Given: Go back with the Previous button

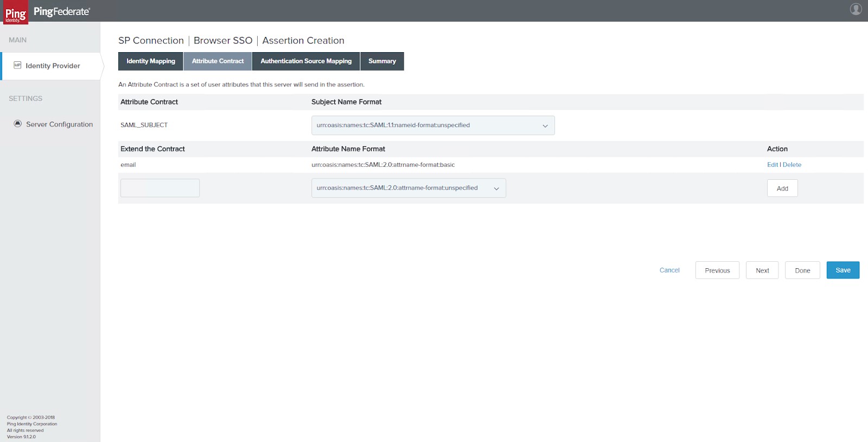Looking at the screenshot, I should pyautogui.click(x=717, y=270).
